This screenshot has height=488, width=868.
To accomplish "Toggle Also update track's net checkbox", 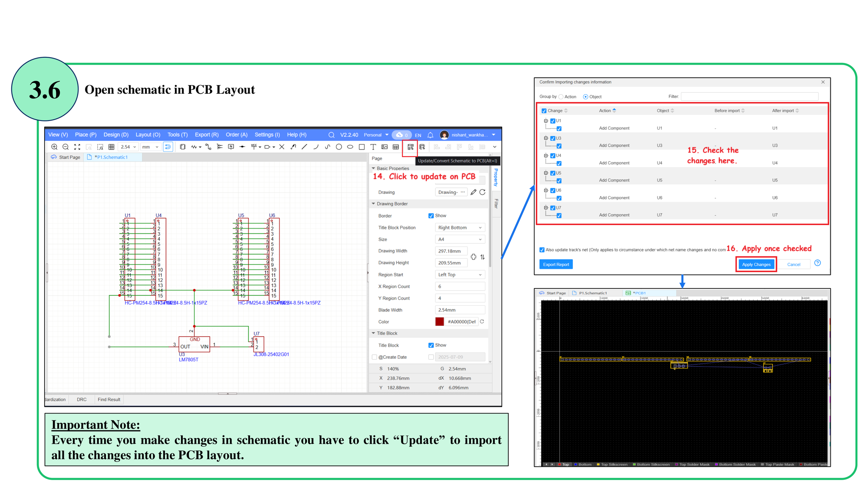I will pos(542,250).
